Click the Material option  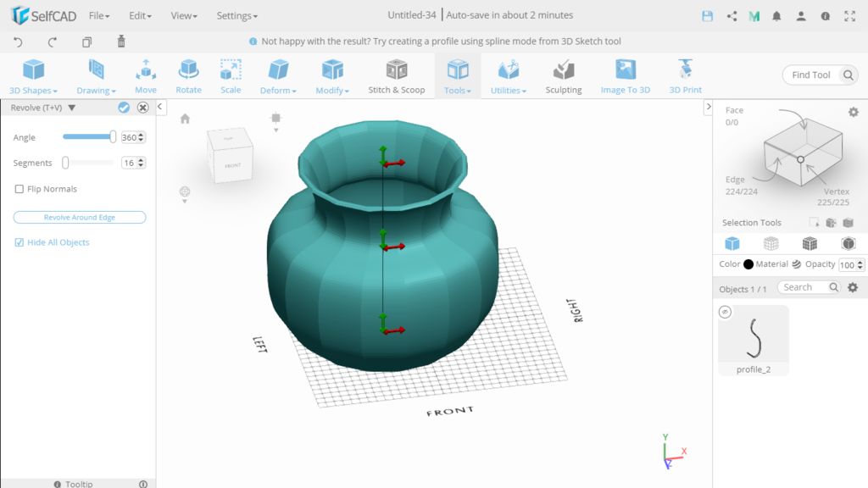click(x=778, y=264)
